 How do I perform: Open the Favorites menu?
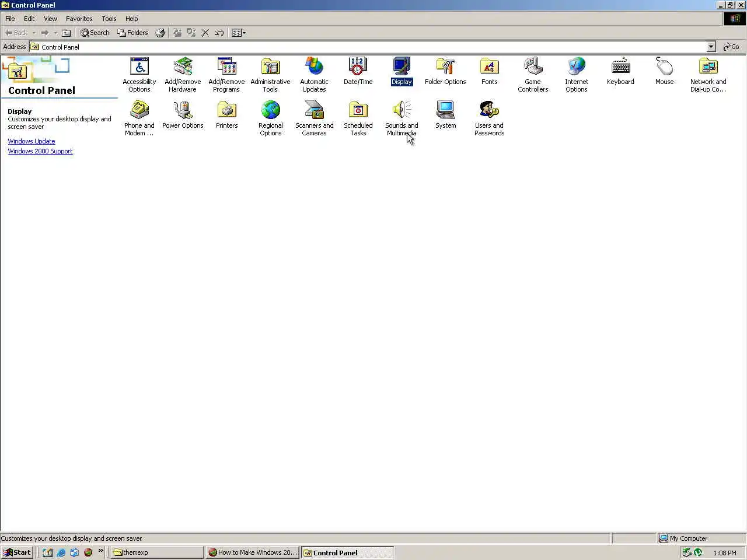click(79, 19)
